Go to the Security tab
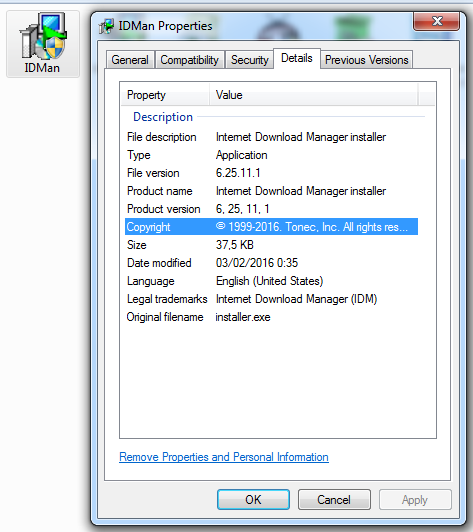Screen dimensions: 473x532 [249, 60]
